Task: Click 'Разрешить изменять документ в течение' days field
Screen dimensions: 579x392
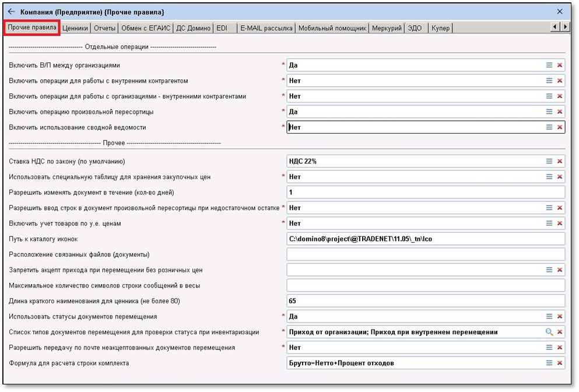Action: tap(426, 192)
